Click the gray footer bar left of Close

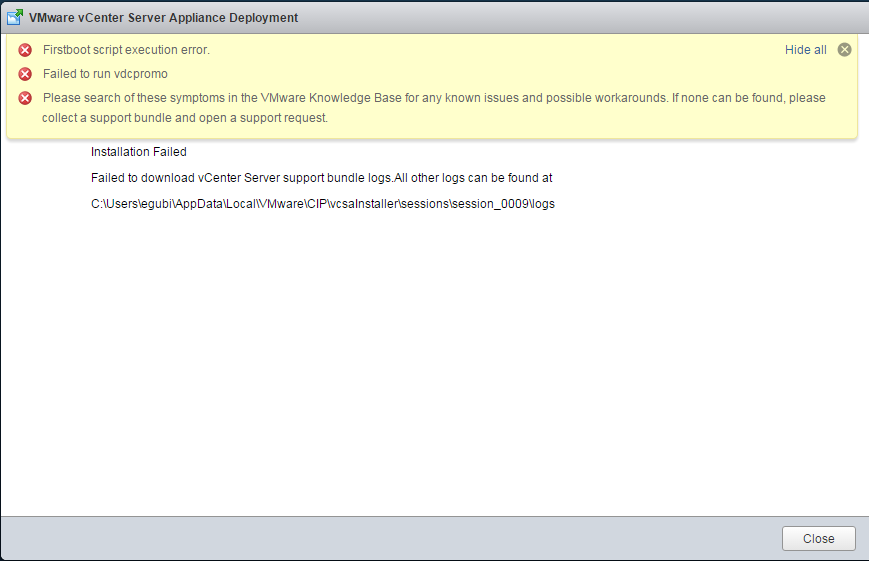388,538
